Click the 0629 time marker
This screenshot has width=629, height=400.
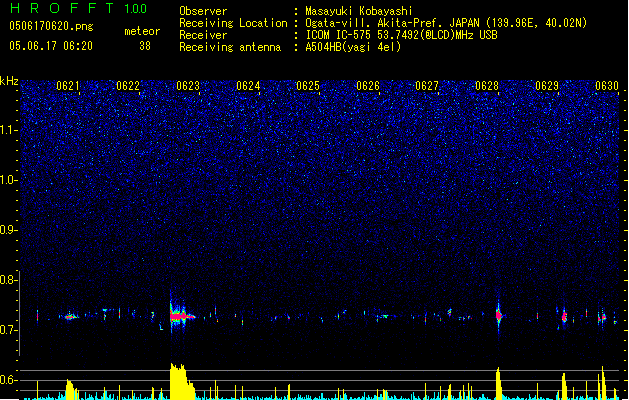[x=547, y=86]
